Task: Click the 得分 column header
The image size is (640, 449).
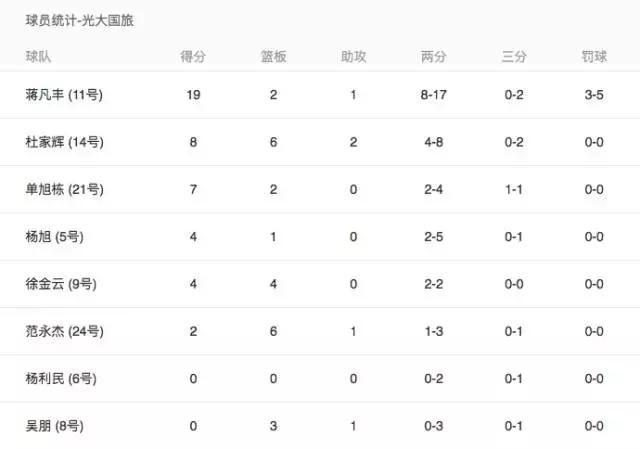Action: (193, 57)
